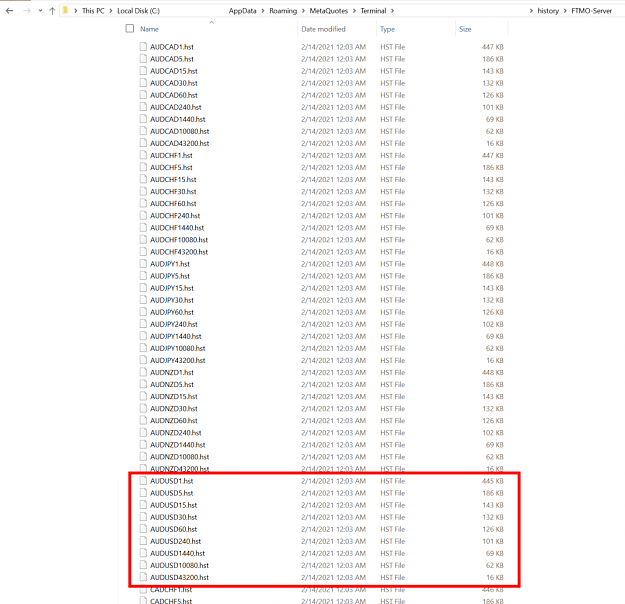The width and height of the screenshot is (625, 604).
Task: Select file icon of AUDCAD60.hst
Action: pos(143,95)
